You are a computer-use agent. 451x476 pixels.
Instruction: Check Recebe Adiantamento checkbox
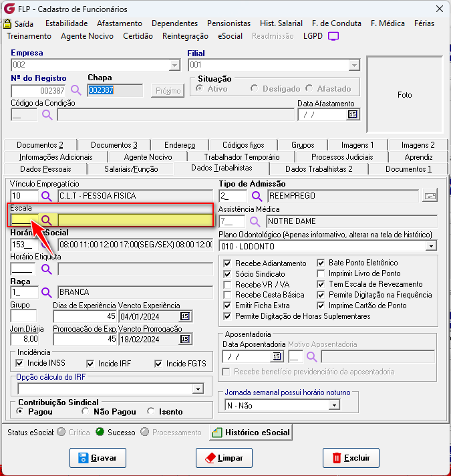[227, 263]
